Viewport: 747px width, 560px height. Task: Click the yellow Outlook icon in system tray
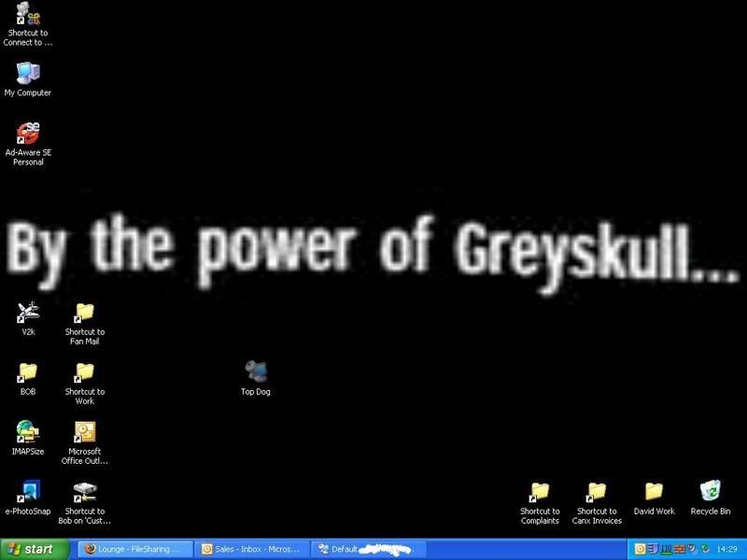point(640,550)
